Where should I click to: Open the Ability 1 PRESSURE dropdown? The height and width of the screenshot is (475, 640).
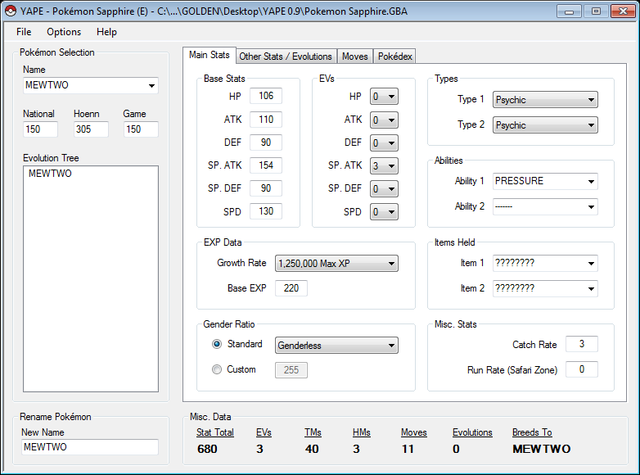pos(545,181)
